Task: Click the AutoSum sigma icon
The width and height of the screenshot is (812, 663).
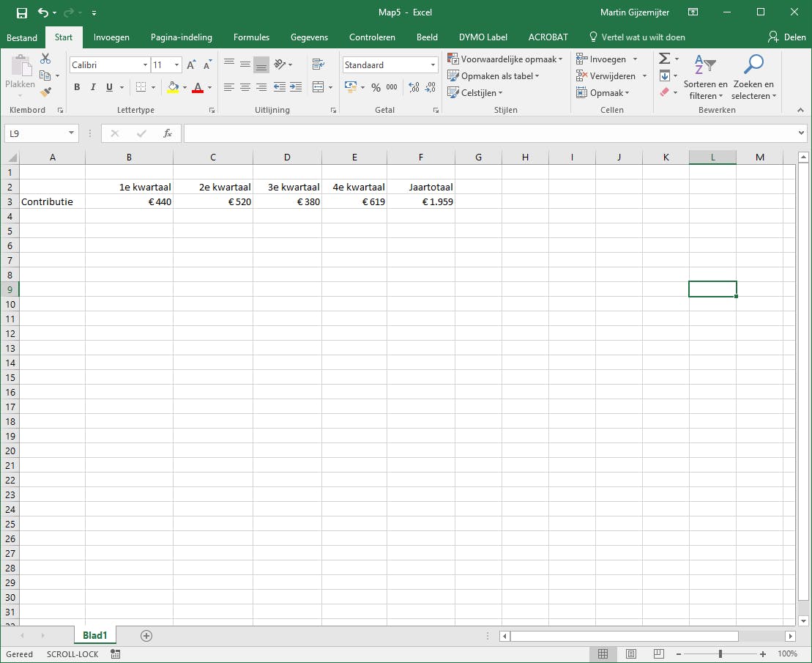Action: click(x=664, y=59)
